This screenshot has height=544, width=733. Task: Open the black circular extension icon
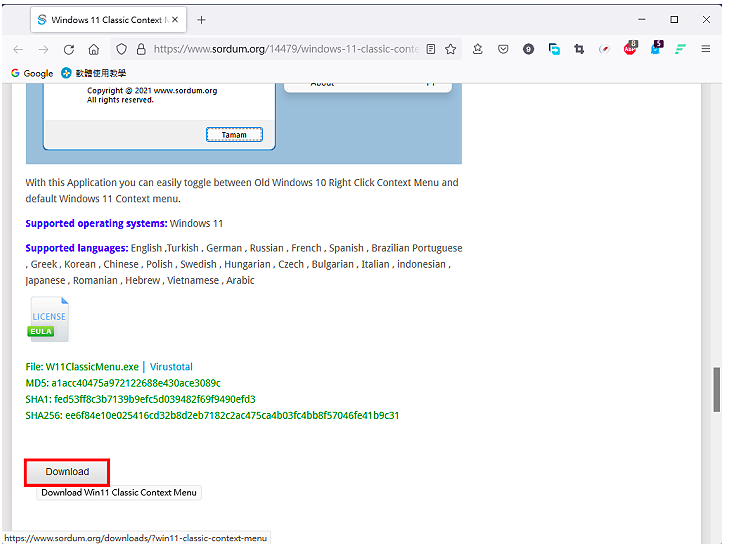click(x=528, y=49)
